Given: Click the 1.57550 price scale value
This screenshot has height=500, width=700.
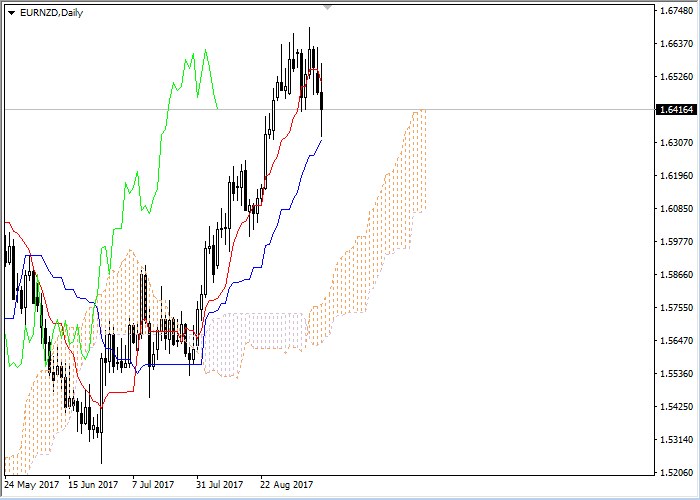Looking at the screenshot, I should (x=676, y=307).
